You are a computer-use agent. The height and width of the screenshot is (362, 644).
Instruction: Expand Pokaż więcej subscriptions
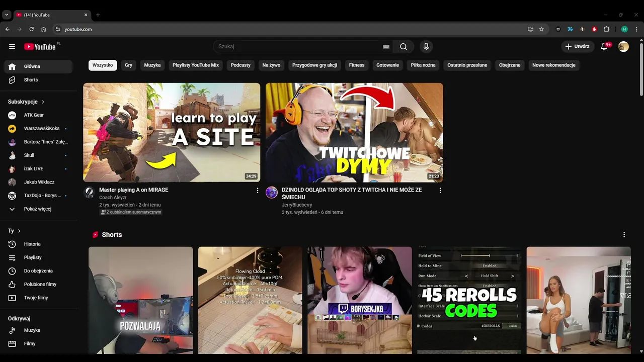pyautogui.click(x=38, y=209)
